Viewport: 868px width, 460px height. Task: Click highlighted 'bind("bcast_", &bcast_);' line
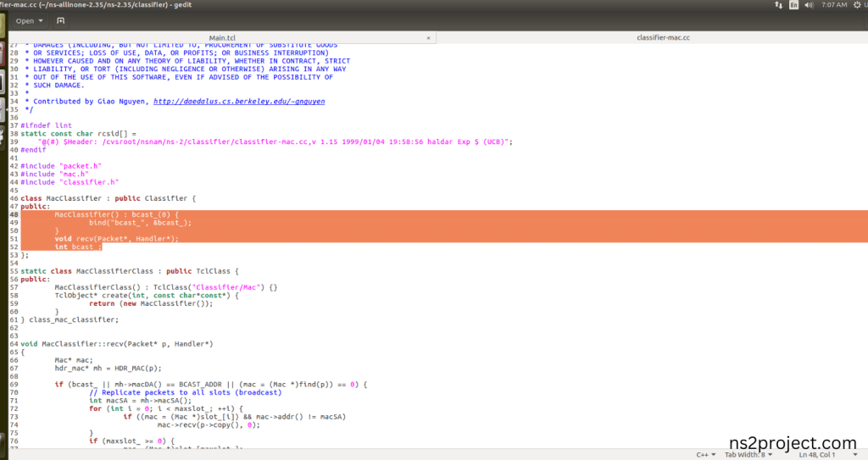(140, 223)
